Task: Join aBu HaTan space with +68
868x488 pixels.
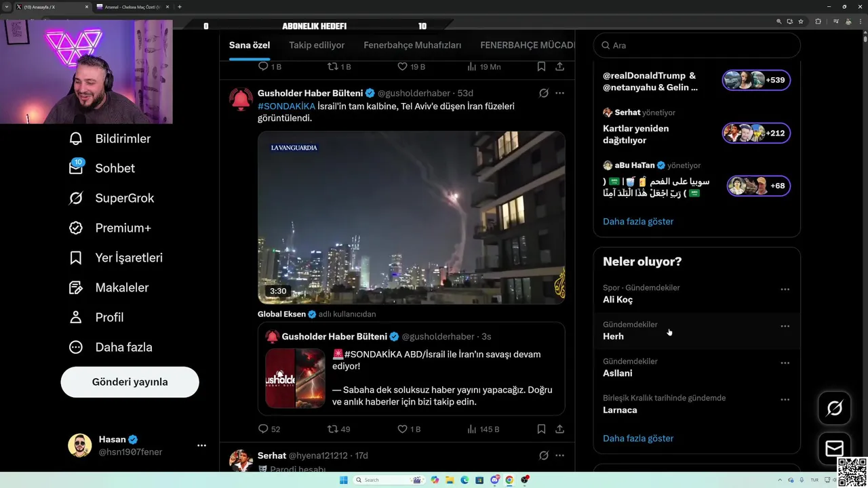Action: point(759,186)
